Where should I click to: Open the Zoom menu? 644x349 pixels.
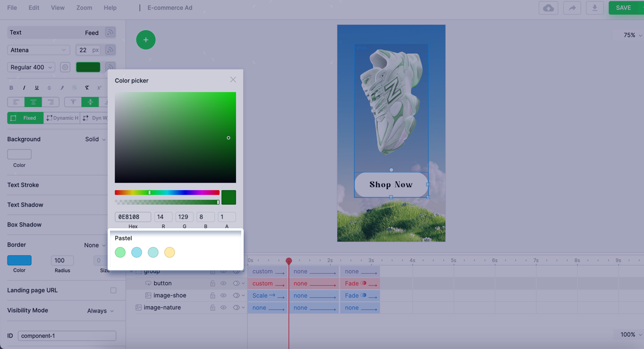click(84, 8)
